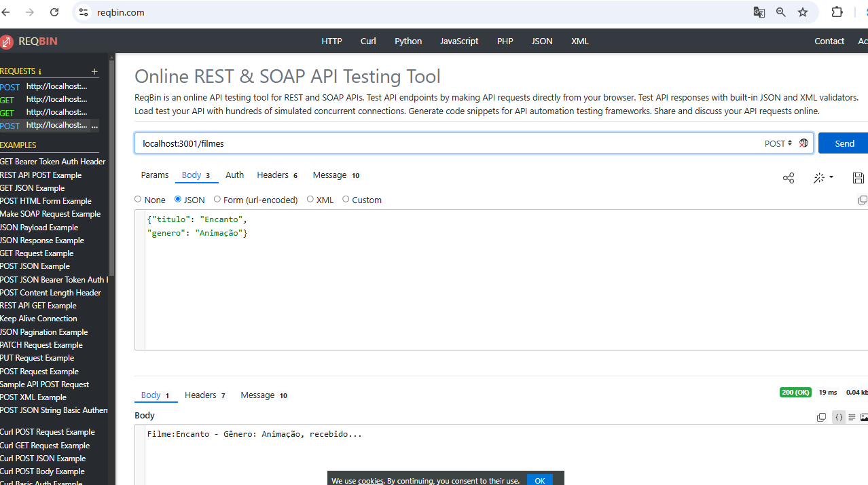Choose the XML body type option
This screenshot has width=868, height=485.
click(x=310, y=200)
